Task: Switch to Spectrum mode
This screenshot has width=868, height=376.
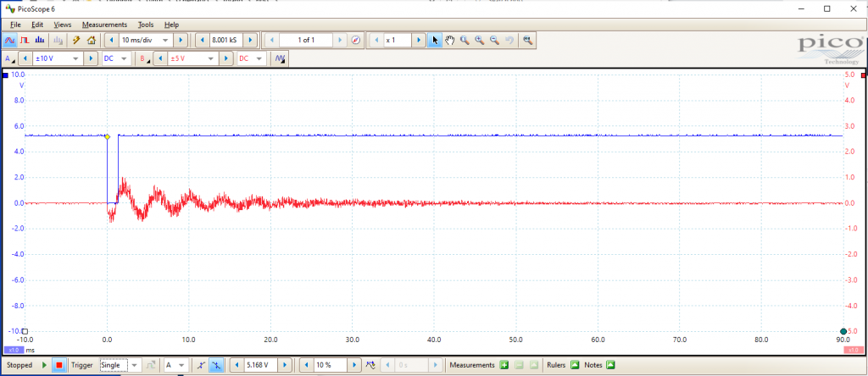Action: 39,41
